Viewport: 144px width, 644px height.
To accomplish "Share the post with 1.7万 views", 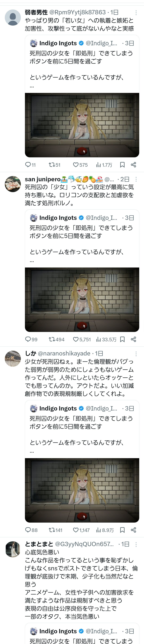I will click(134, 165).
